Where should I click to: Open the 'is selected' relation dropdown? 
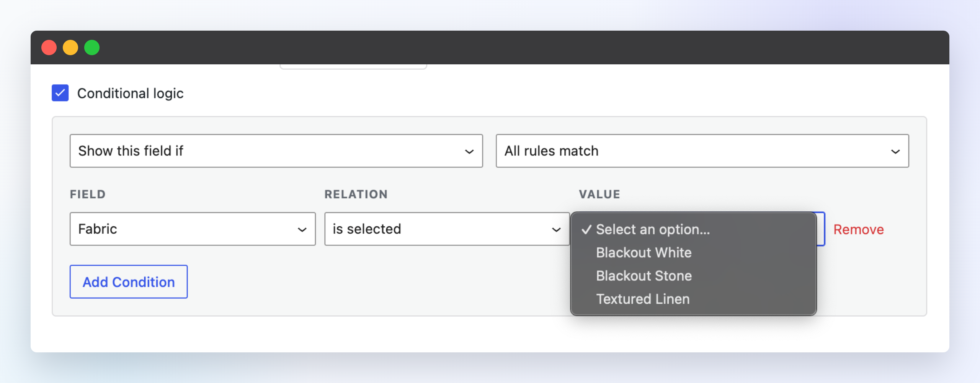click(447, 229)
